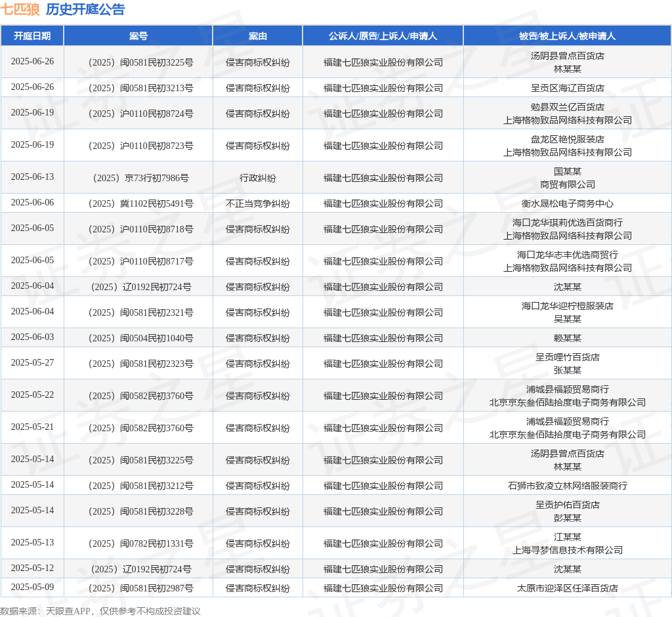Click defendant 国某某

pyautogui.click(x=568, y=171)
